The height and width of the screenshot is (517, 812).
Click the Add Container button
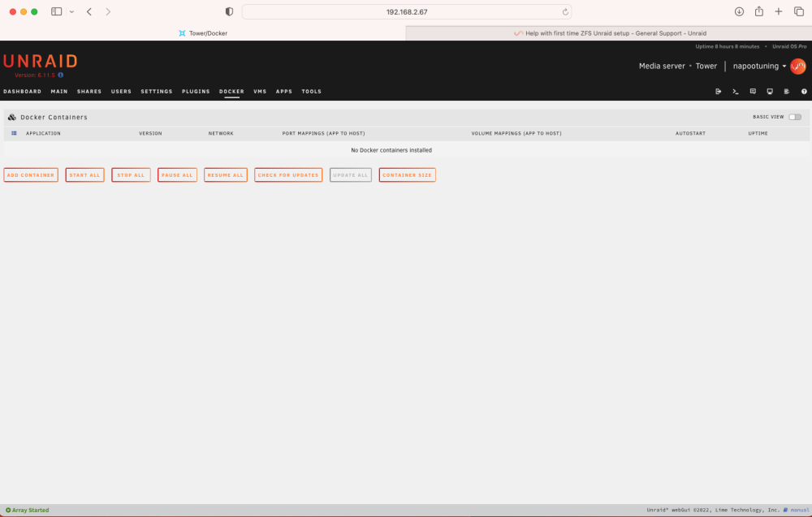(x=31, y=175)
